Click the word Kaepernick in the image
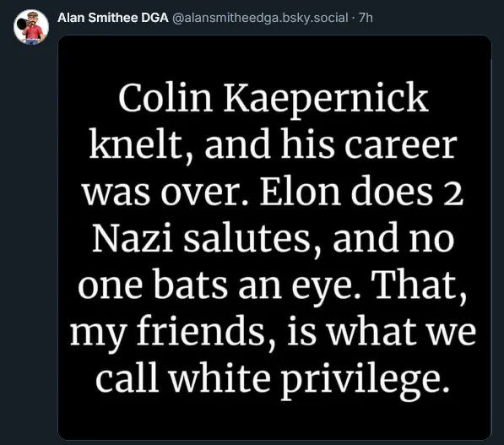The height and width of the screenshot is (445, 504). 326,100
